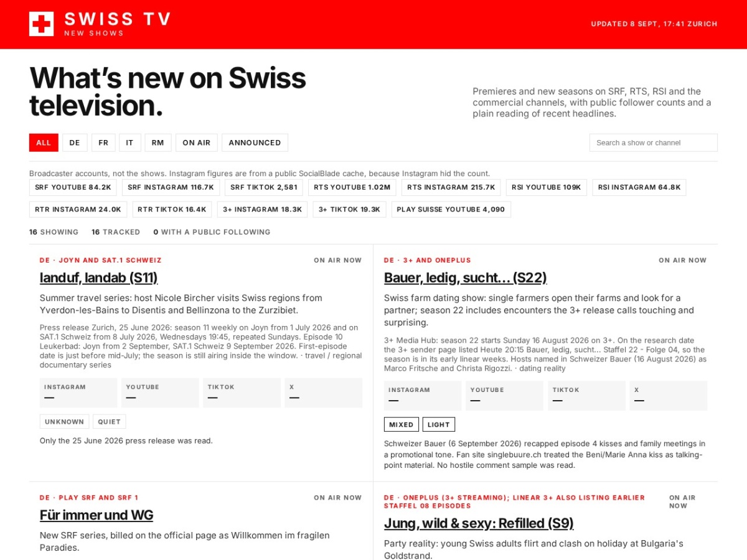Click the '16 TRACKED' counter

[x=116, y=232]
